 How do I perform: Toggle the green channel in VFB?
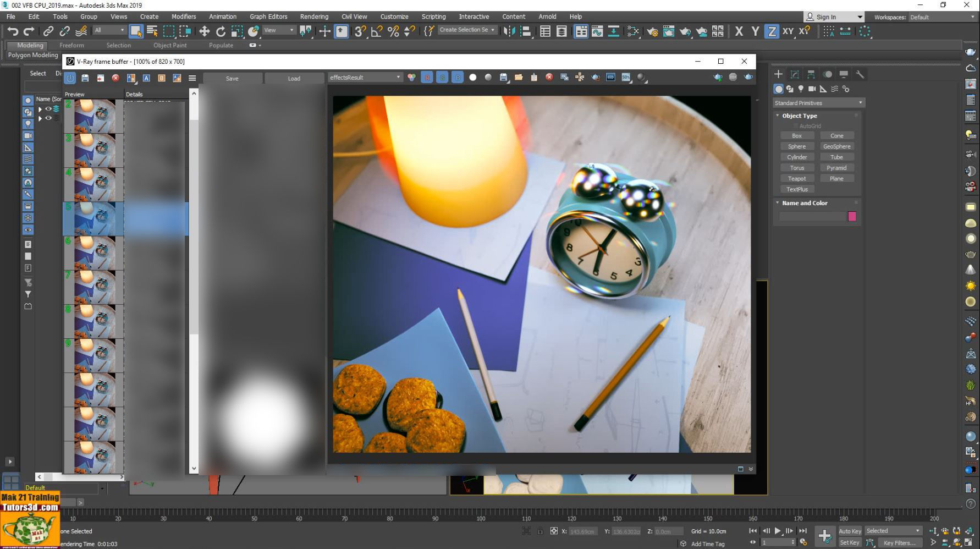(x=442, y=78)
